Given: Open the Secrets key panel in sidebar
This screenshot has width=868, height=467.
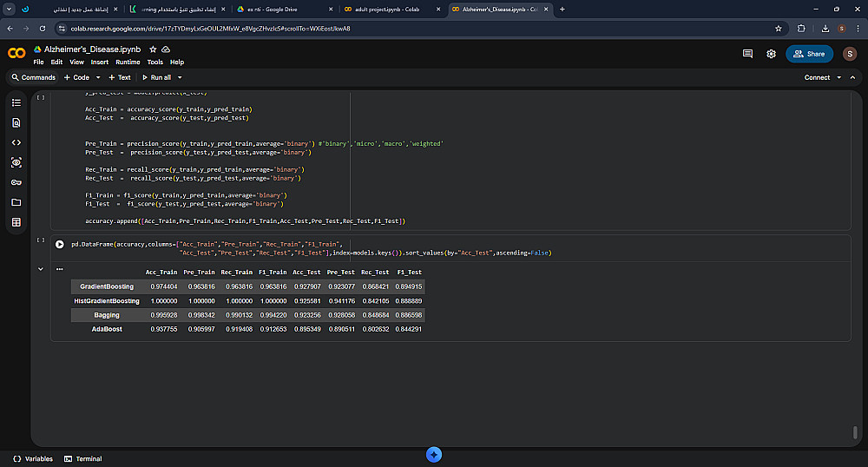Looking at the screenshot, I should point(16,182).
